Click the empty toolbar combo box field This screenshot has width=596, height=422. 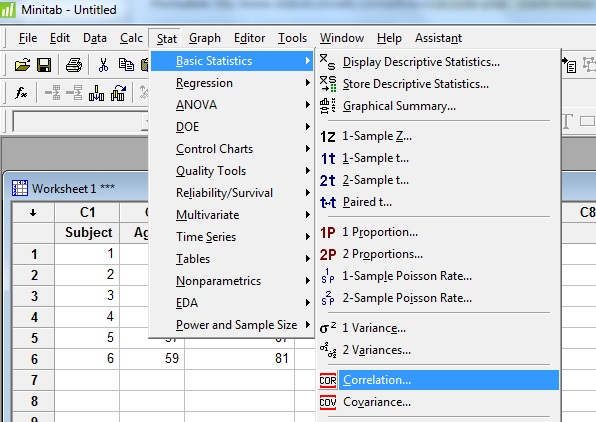[81, 122]
